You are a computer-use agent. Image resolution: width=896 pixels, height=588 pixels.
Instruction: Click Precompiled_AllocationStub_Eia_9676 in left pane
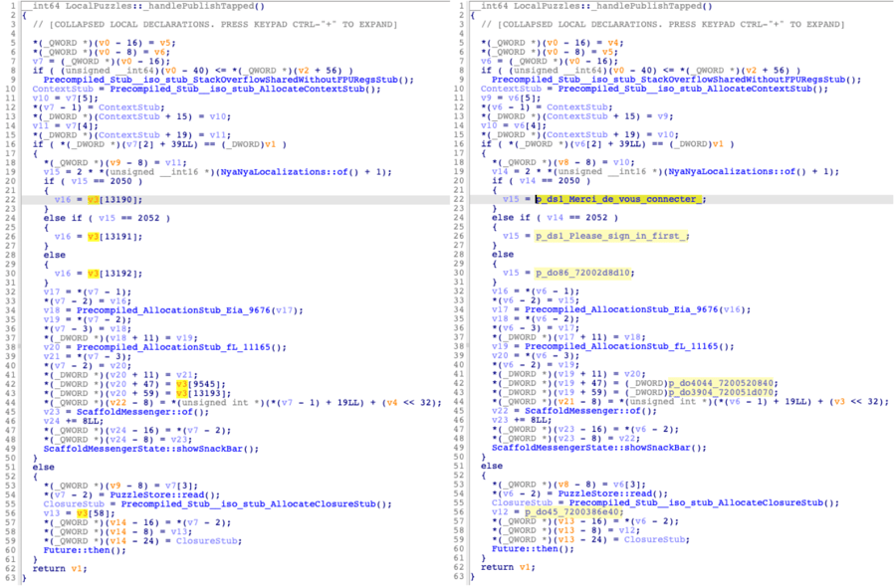pyautogui.click(x=173, y=310)
